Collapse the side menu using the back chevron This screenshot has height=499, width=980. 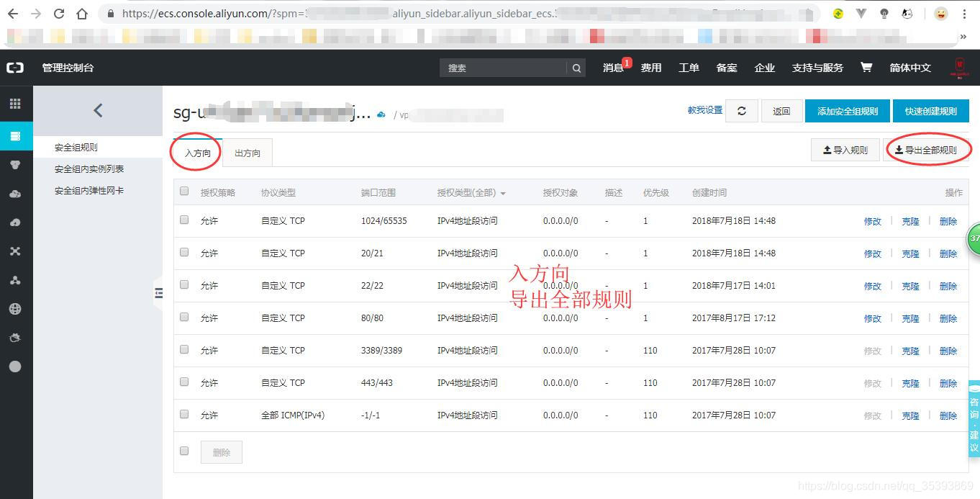point(98,110)
